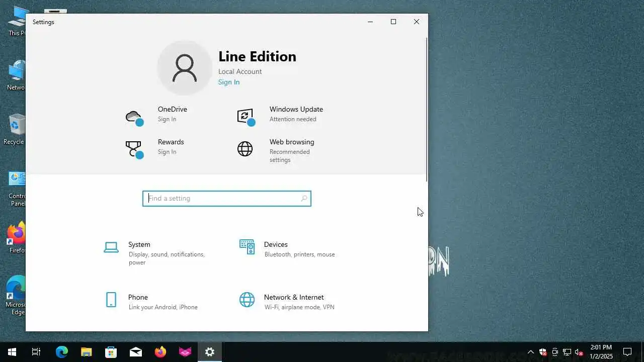Viewport: 644px width, 362px height.
Task: Open the OneDrive cloud icon
Action: [134, 118]
